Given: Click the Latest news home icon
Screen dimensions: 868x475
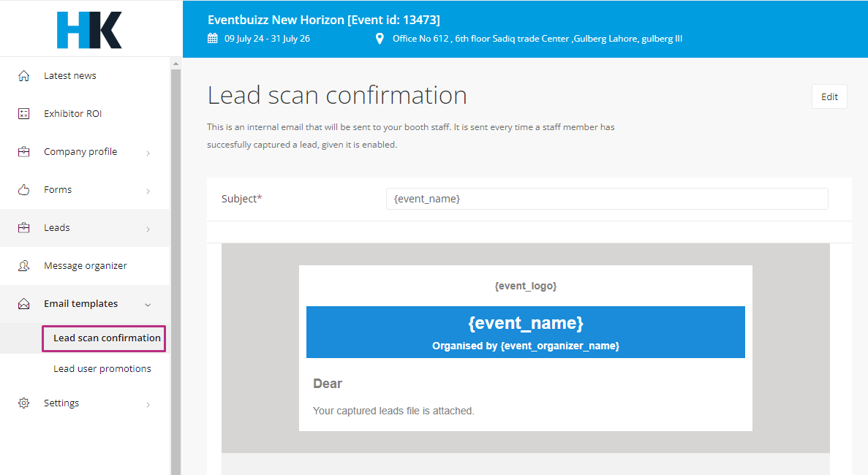Looking at the screenshot, I should click(24, 76).
